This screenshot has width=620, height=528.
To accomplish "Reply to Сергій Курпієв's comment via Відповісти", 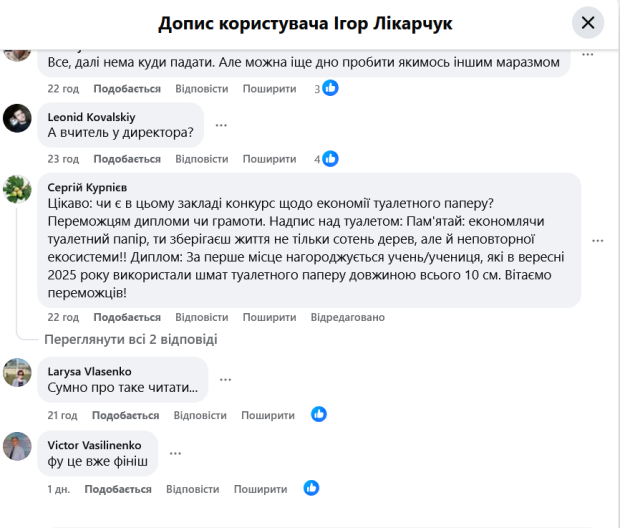I will [201, 317].
